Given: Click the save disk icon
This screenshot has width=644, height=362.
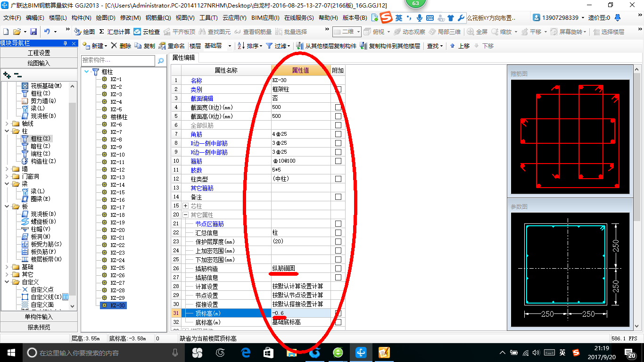Looking at the screenshot, I should click(33, 32).
